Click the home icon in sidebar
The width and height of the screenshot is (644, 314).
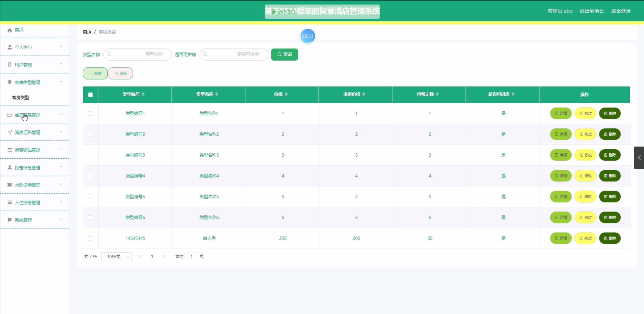[x=10, y=30]
